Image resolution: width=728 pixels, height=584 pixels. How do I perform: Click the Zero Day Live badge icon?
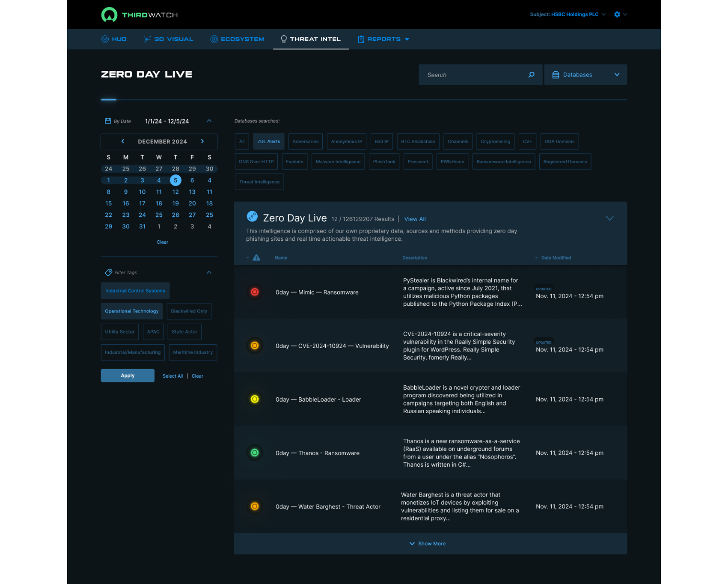[252, 216]
